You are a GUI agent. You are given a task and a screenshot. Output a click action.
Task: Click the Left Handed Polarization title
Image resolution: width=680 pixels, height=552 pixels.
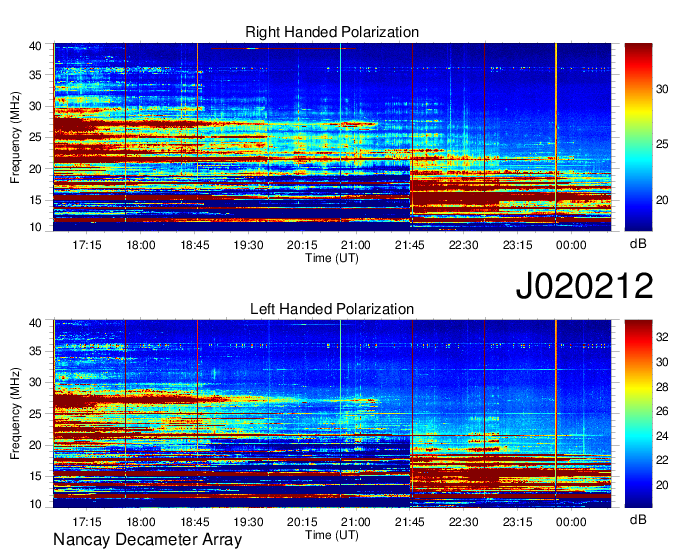(332, 309)
